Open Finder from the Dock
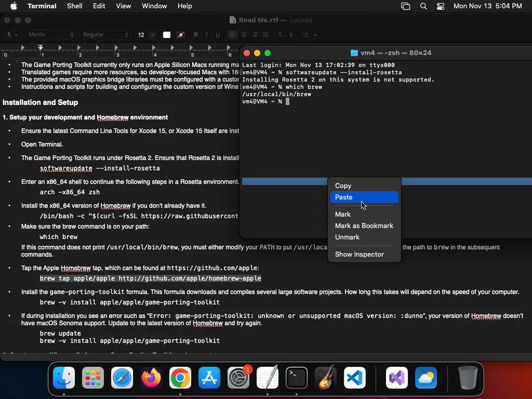 click(64, 378)
